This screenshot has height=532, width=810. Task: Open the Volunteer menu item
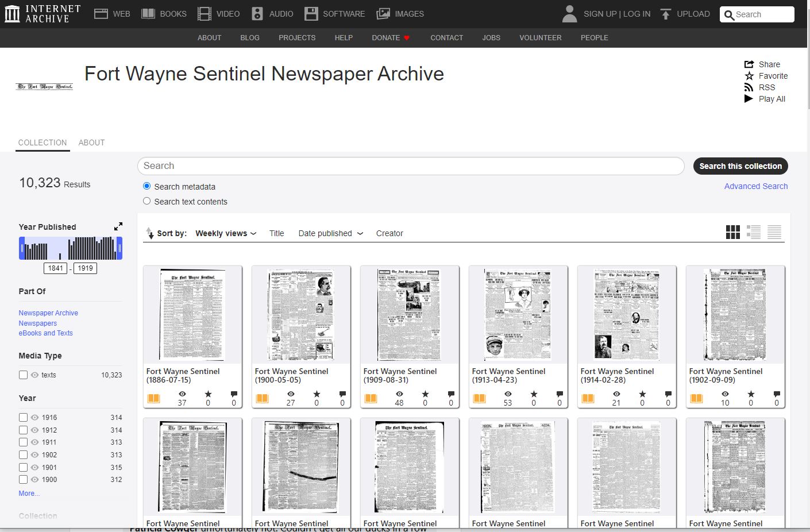541,38
